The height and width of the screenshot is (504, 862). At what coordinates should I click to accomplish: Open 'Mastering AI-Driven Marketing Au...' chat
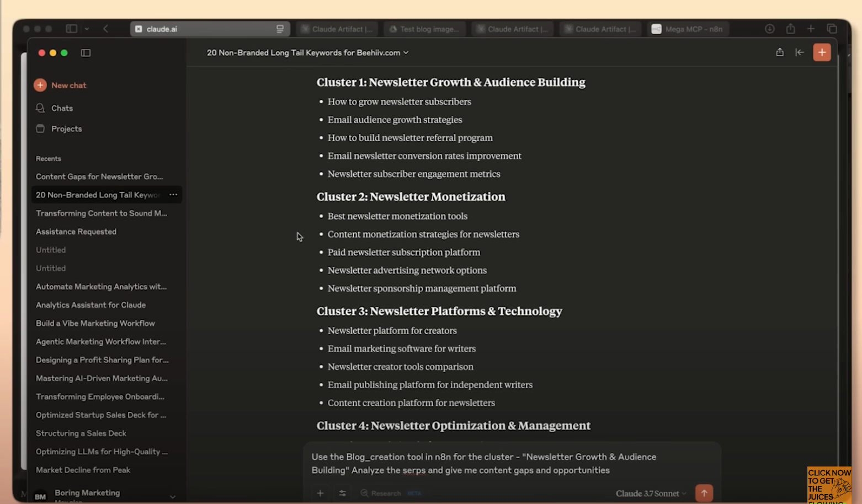click(102, 378)
